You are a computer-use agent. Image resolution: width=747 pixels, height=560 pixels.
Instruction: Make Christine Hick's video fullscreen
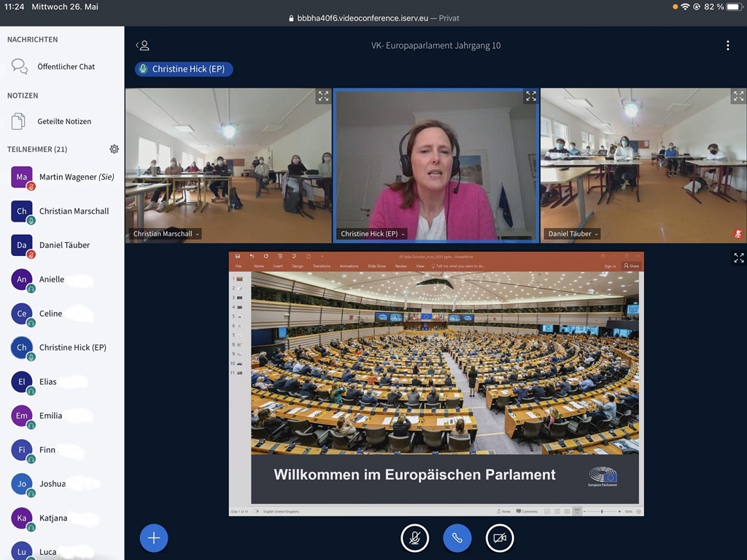(x=530, y=96)
